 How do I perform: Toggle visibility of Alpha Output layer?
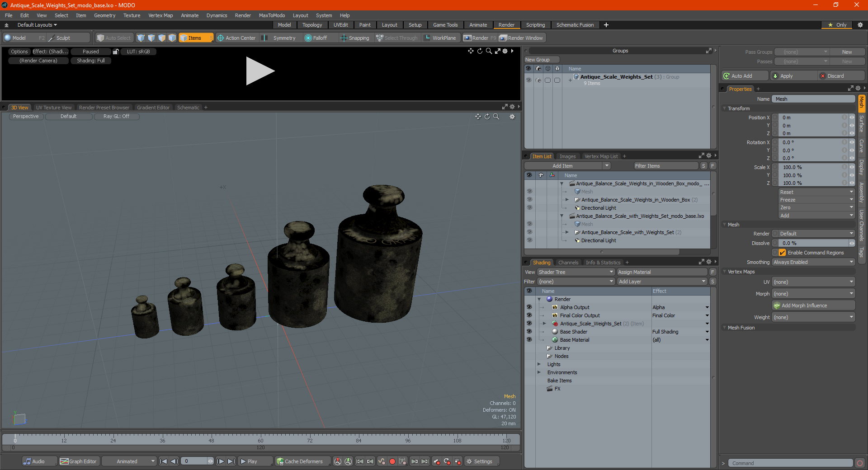tap(529, 307)
